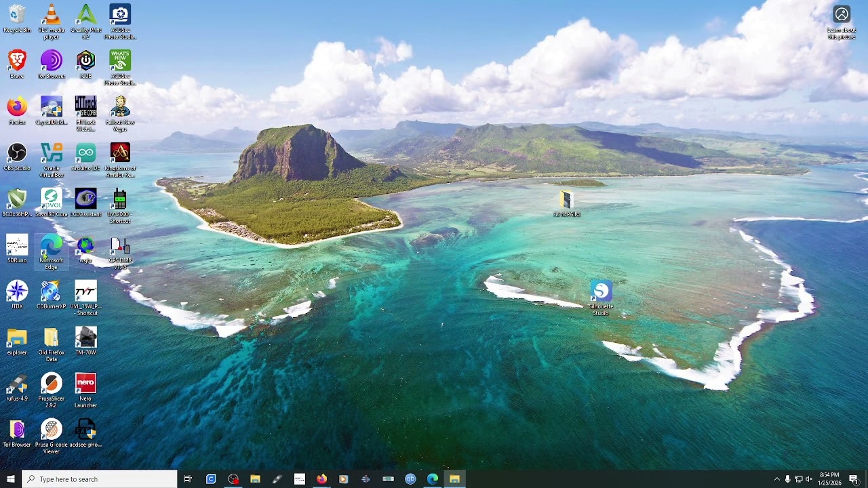Viewport: 868px width, 488px height.
Task: Select the Kingdoms of Amalur shortcut
Action: click(x=120, y=160)
